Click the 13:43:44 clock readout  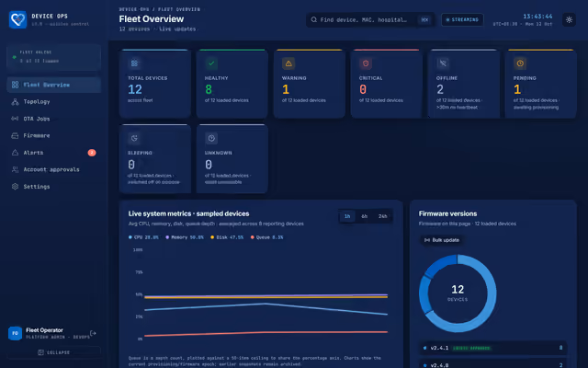click(537, 17)
